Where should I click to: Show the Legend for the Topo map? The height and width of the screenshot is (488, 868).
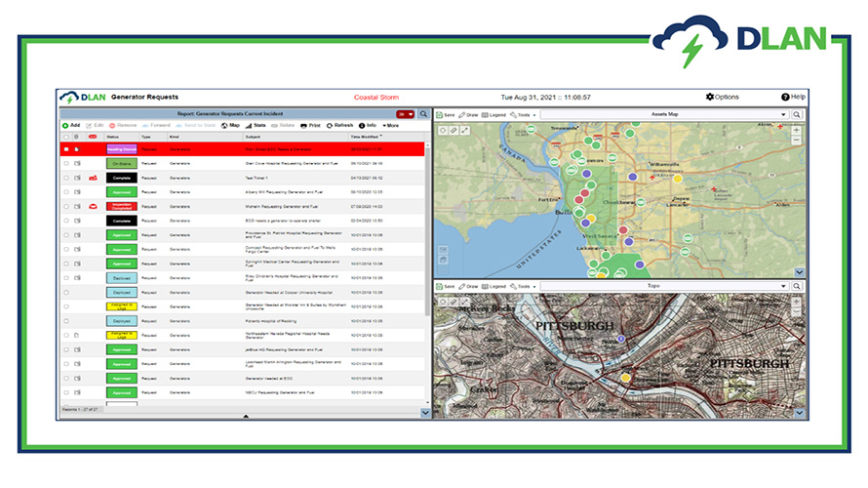(493, 286)
